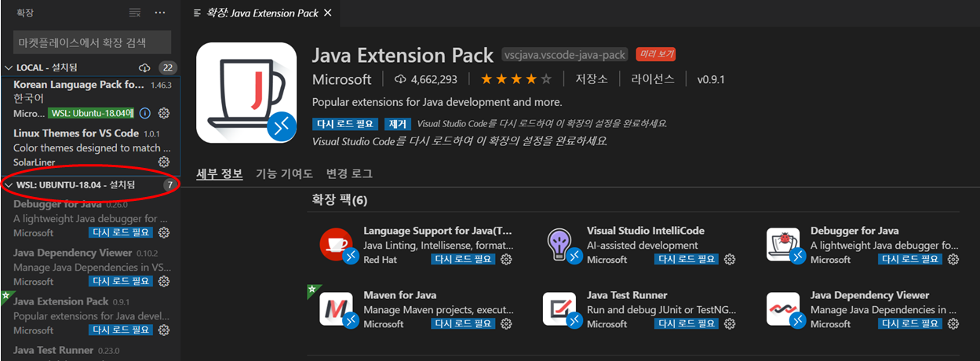Click the v0.9.1 version label
The image size is (980, 361).
coord(710,79)
